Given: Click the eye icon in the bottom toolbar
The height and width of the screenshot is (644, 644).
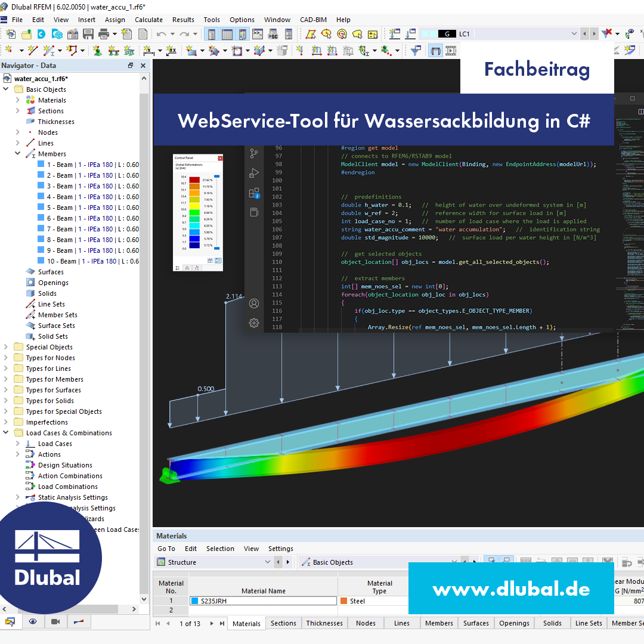Looking at the screenshot, I should point(33,622).
